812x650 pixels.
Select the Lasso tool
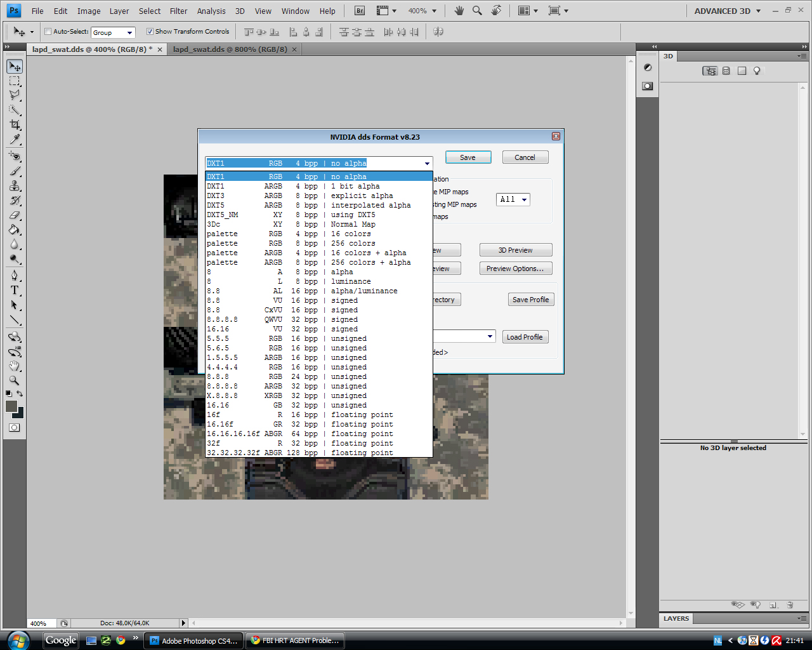[x=15, y=95]
